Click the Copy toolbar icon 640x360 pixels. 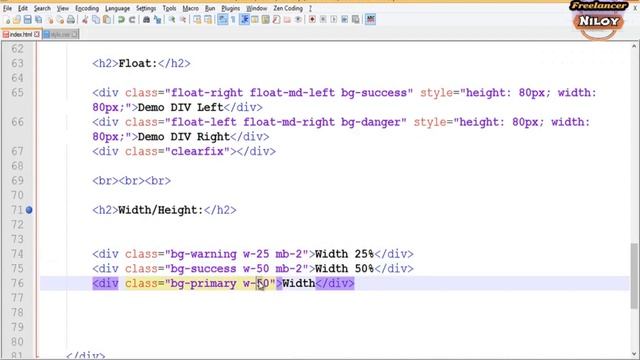[x=96, y=20]
